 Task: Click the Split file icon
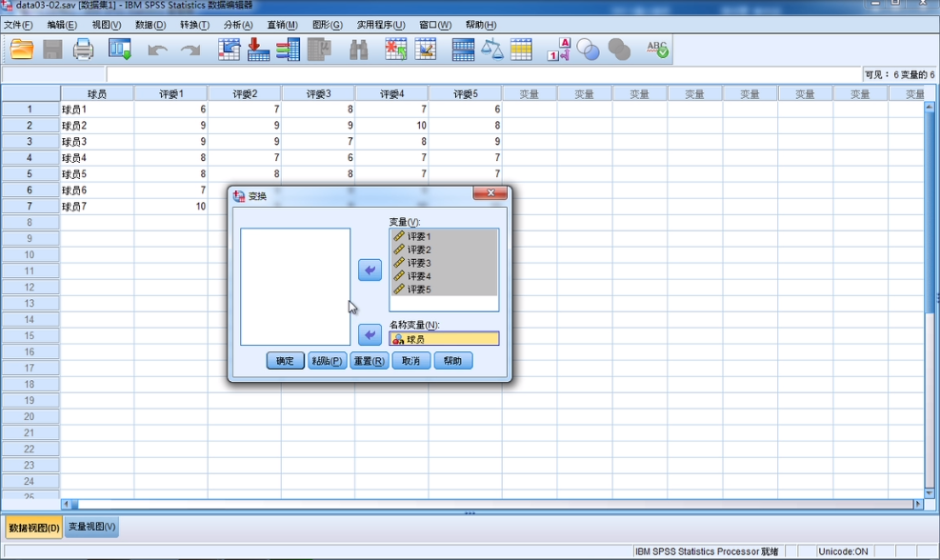pyautogui.click(x=463, y=50)
